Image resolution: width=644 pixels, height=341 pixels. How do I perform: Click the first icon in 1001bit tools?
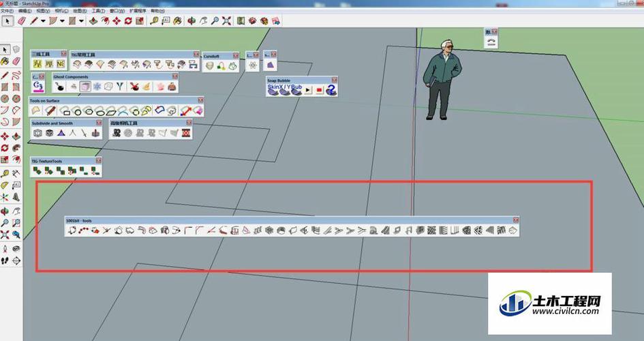(72, 231)
